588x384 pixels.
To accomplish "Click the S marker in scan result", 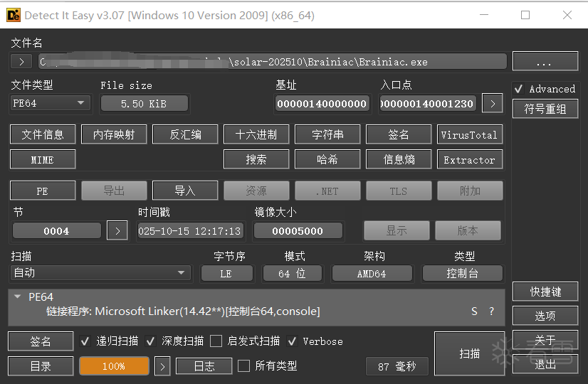I will coord(474,311).
